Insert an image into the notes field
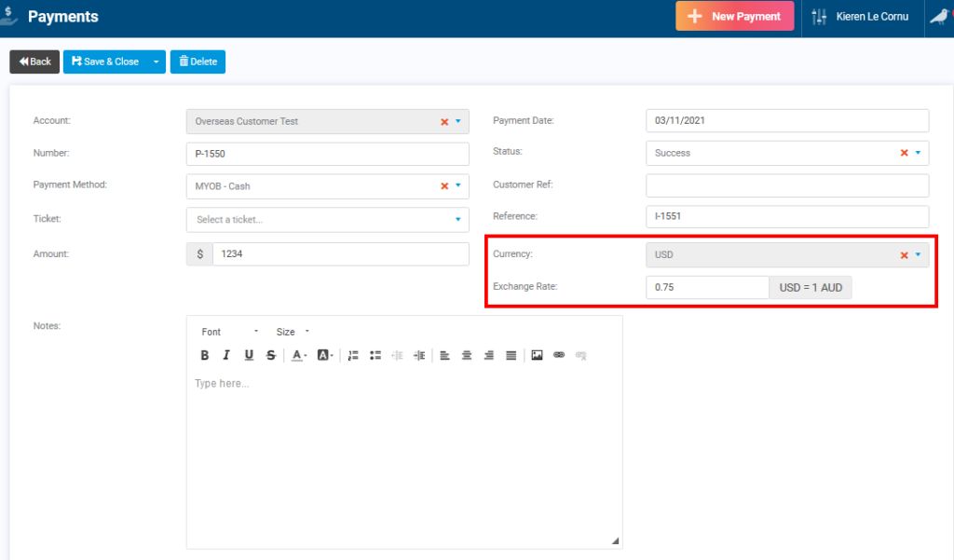Image resolution: width=954 pixels, height=560 pixels. click(538, 355)
